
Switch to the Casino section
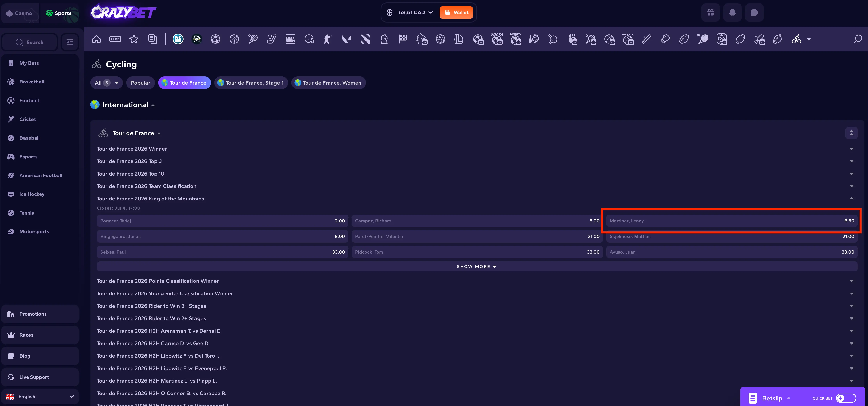pos(20,13)
